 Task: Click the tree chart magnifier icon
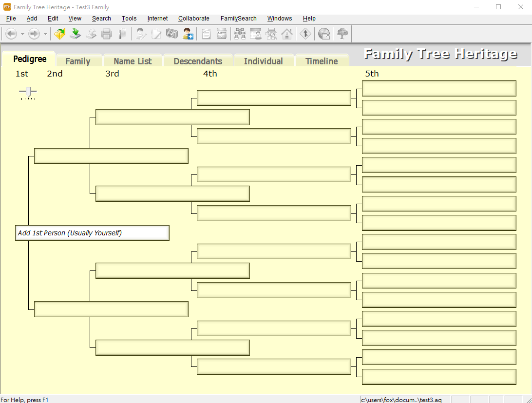click(271, 34)
